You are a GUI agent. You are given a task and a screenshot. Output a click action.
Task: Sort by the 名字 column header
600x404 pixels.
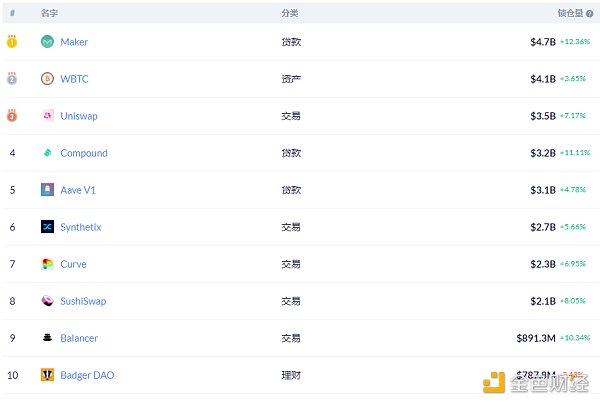pyautogui.click(x=49, y=13)
